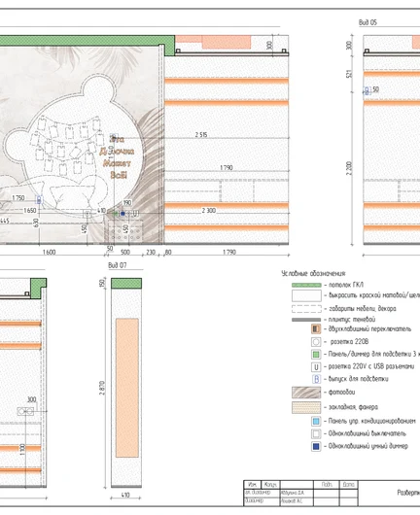The width and height of the screenshot is (420, 515).
Task: Click the green panel/dimmer legend icon
Action: click(316, 355)
